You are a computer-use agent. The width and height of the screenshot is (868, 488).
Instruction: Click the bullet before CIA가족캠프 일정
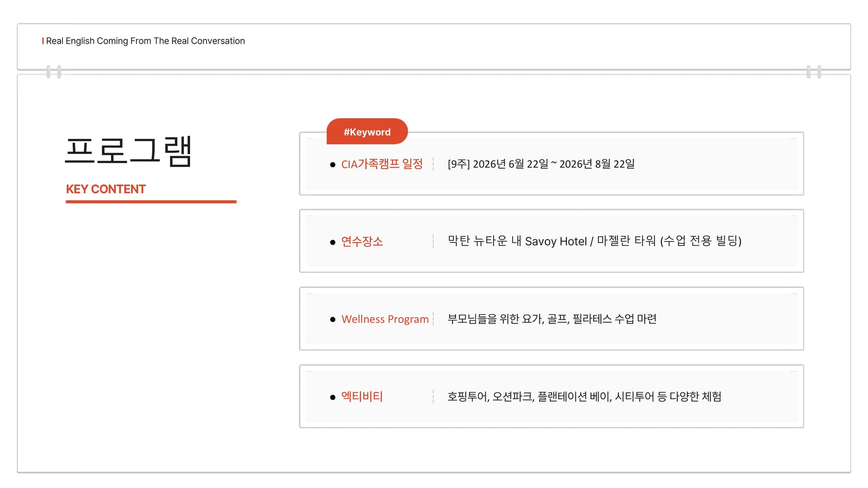(x=332, y=165)
